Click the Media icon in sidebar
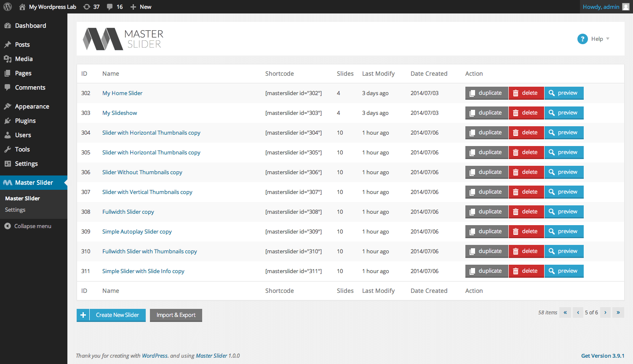Viewport: 633px width, 364px height. [8, 59]
